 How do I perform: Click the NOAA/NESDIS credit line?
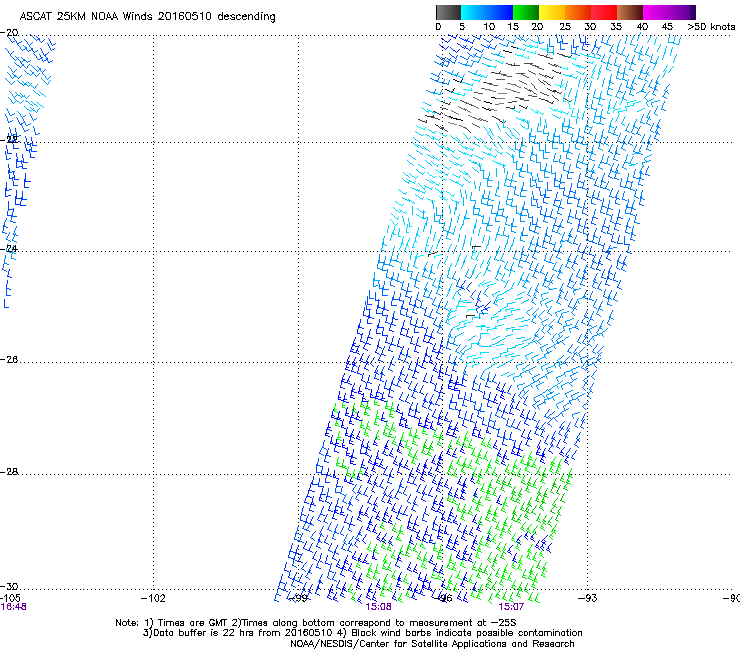432,644
